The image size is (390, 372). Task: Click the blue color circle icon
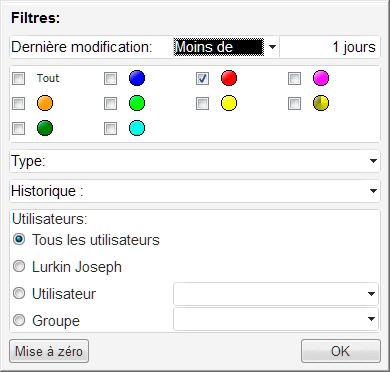point(137,78)
